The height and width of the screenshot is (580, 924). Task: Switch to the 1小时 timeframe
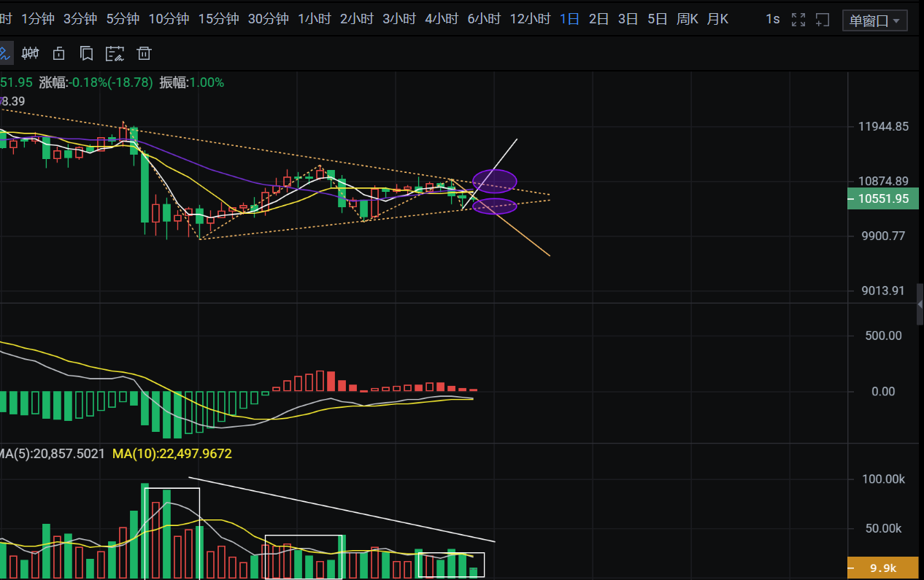[315, 19]
